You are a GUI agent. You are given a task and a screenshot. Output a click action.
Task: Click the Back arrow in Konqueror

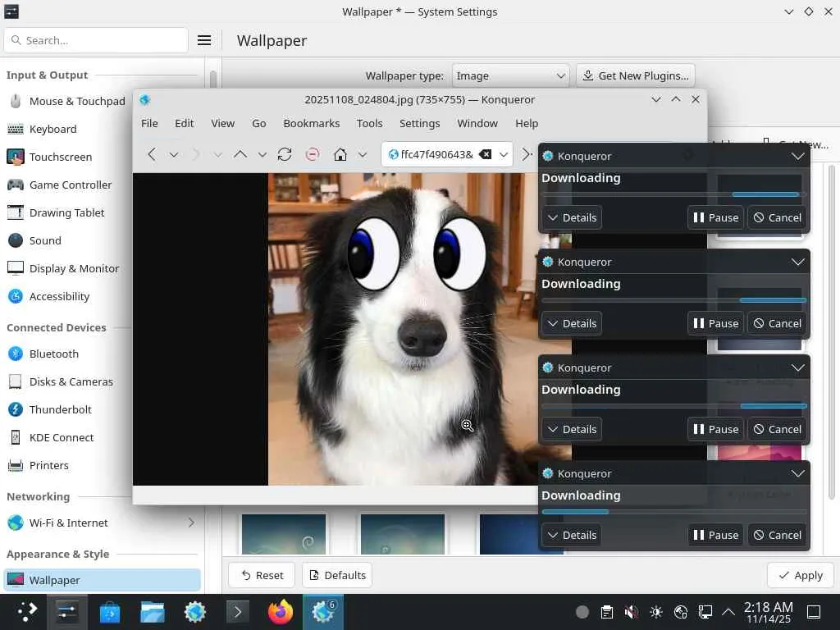coord(152,154)
